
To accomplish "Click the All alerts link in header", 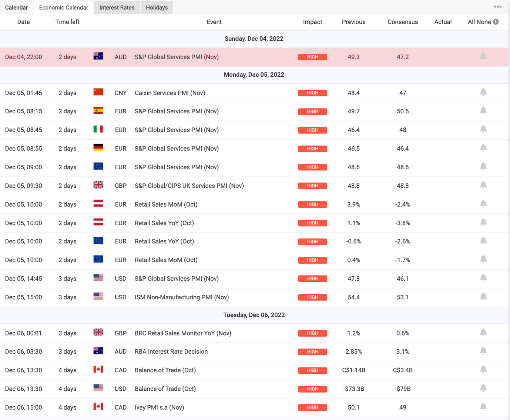I will [x=472, y=22].
